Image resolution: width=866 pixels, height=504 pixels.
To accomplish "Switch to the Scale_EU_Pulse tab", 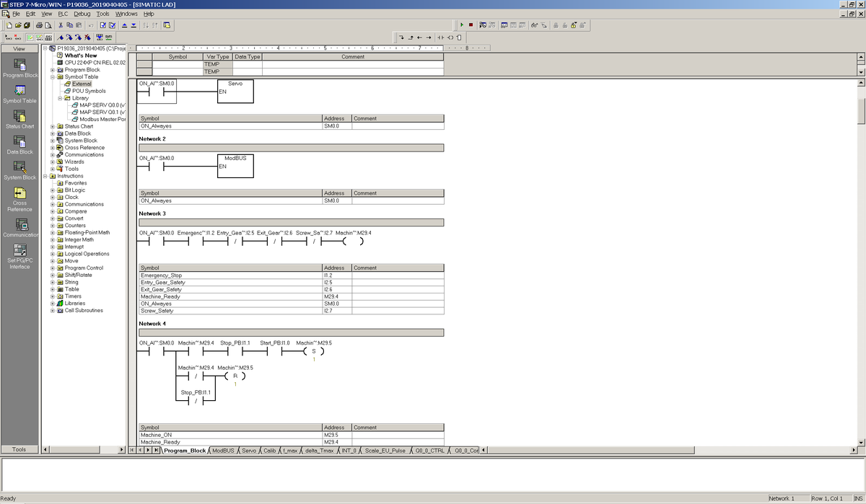I will (385, 450).
